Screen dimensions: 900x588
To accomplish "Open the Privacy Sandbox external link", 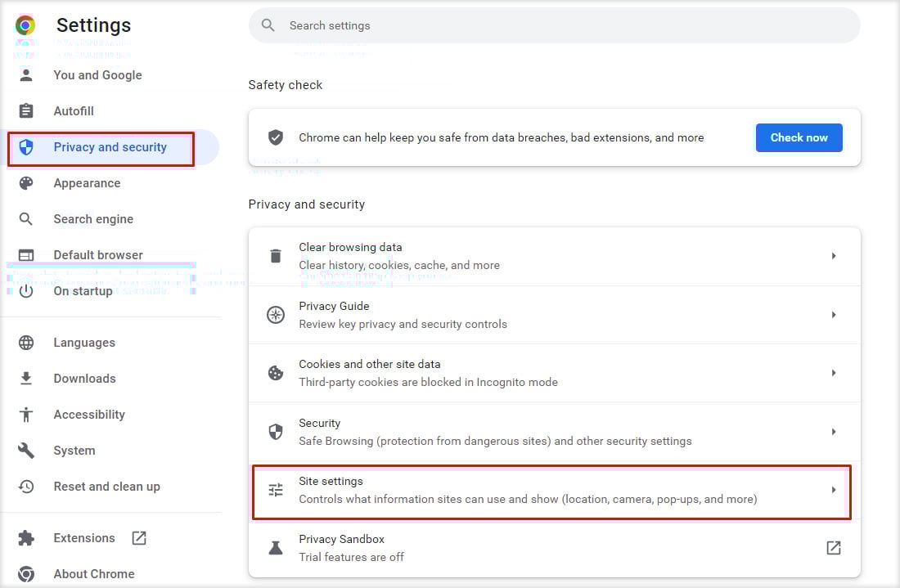I will tap(833, 547).
